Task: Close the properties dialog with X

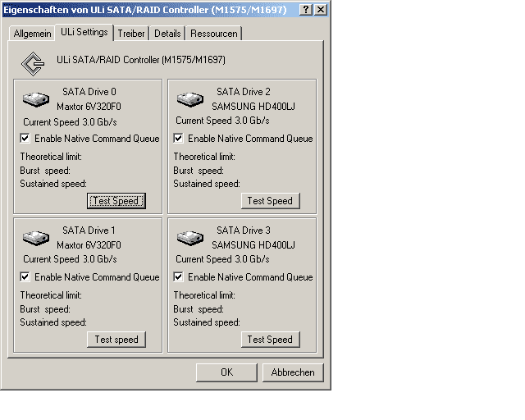Action: pyautogui.click(x=321, y=10)
